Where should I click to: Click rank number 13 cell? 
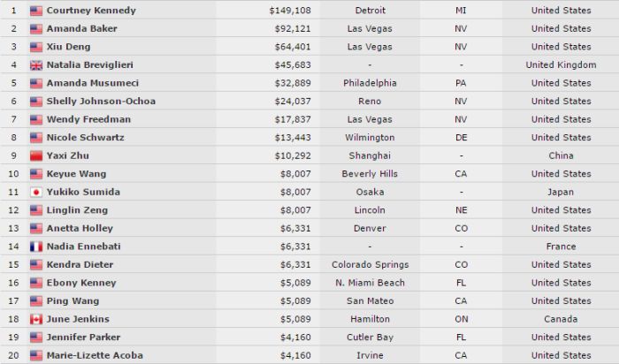pyautogui.click(x=13, y=228)
